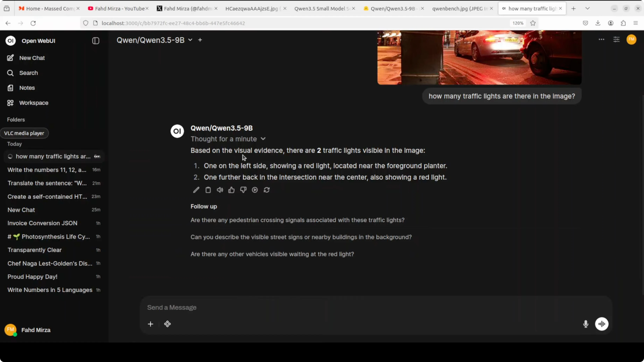Give thumbs up to the response

(232, 190)
